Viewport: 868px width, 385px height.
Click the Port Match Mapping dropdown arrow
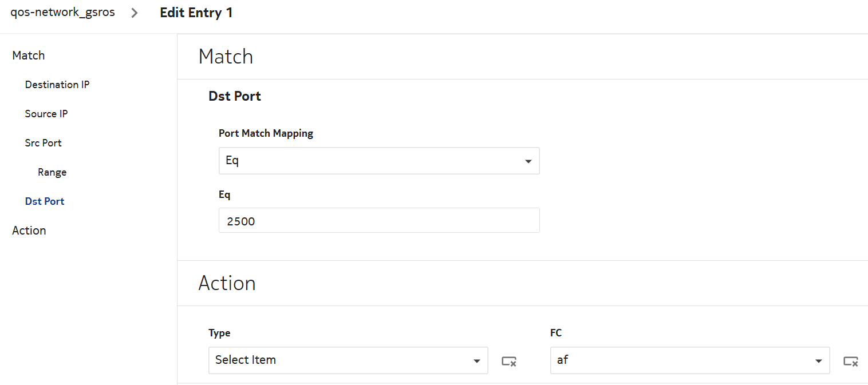pyautogui.click(x=528, y=161)
